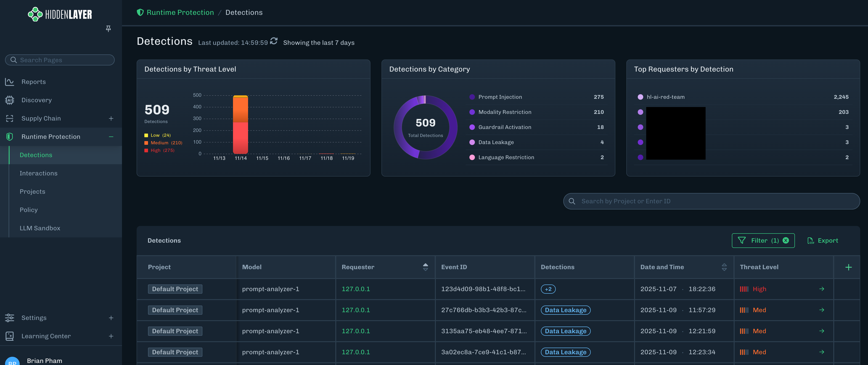
Task: Collapse the Runtime Protection section
Action: tap(111, 137)
